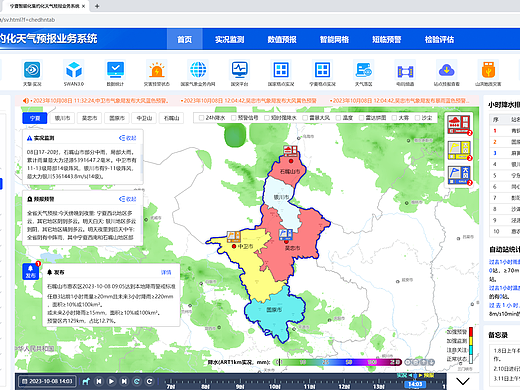Click the play button on the timeline

point(111,381)
